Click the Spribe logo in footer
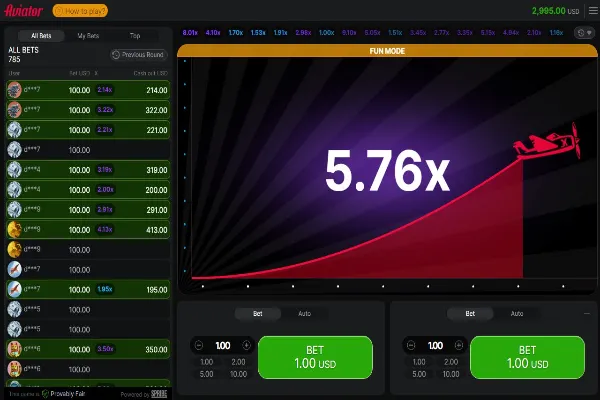600x400 pixels. pyautogui.click(x=159, y=394)
